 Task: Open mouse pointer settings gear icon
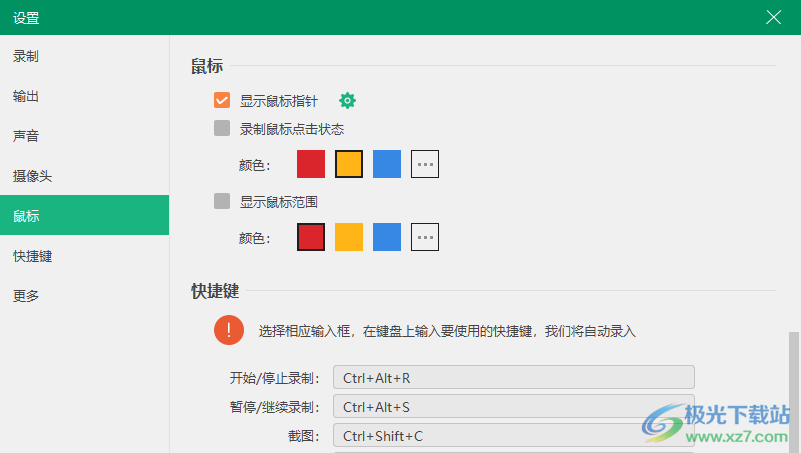tap(347, 101)
